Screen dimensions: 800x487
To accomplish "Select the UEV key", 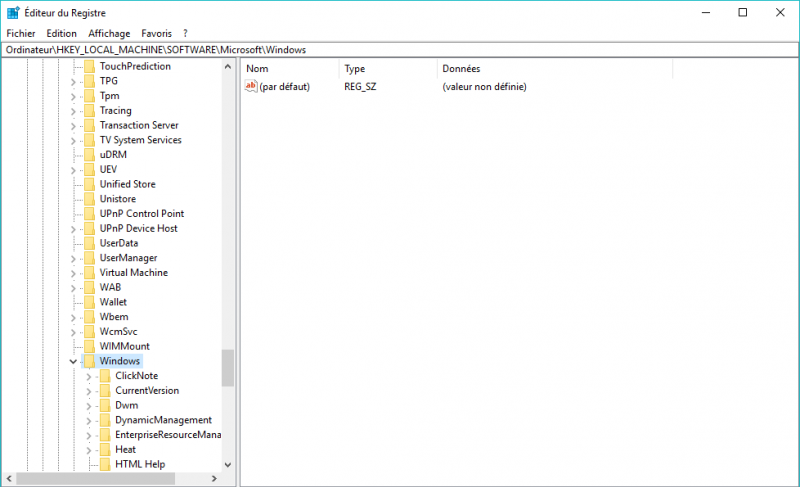I will point(108,170).
